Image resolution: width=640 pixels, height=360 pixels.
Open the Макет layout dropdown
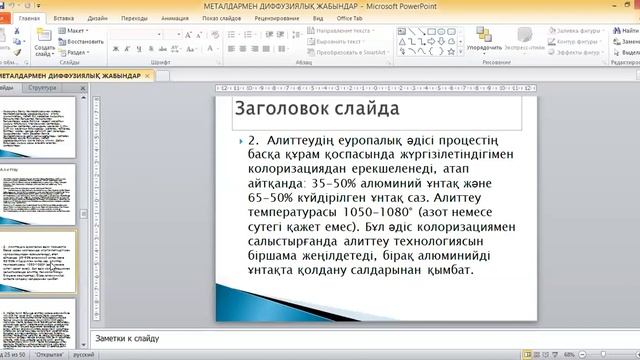click(73, 31)
